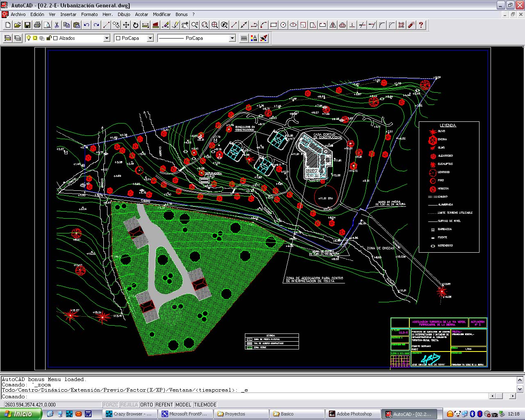Click the Undo arrow icon
The width and height of the screenshot is (525, 420).
(x=87, y=25)
